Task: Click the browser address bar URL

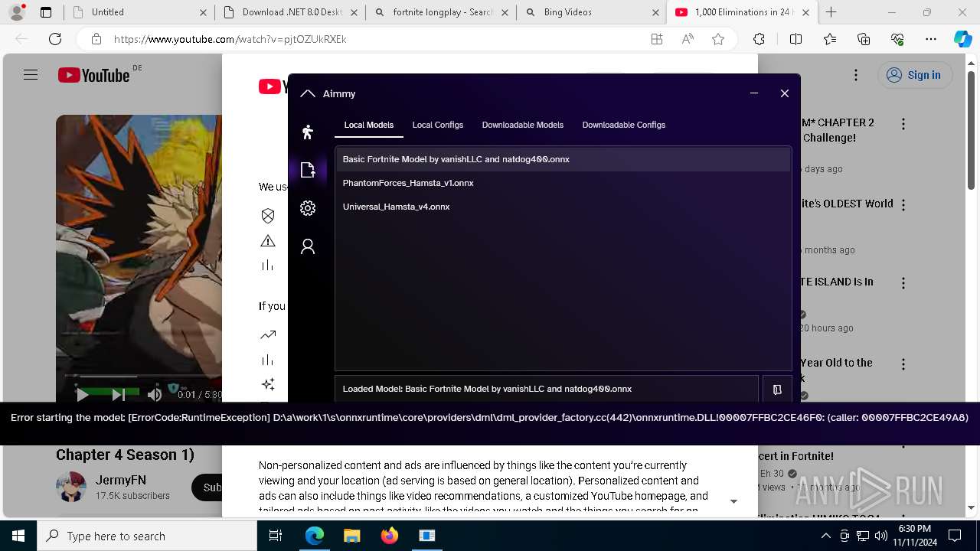Action: (230, 39)
